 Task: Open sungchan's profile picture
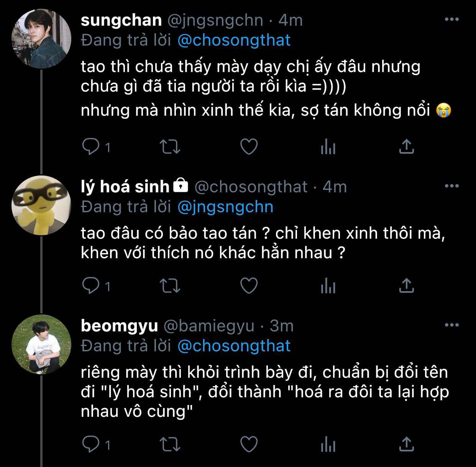coord(41,39)
